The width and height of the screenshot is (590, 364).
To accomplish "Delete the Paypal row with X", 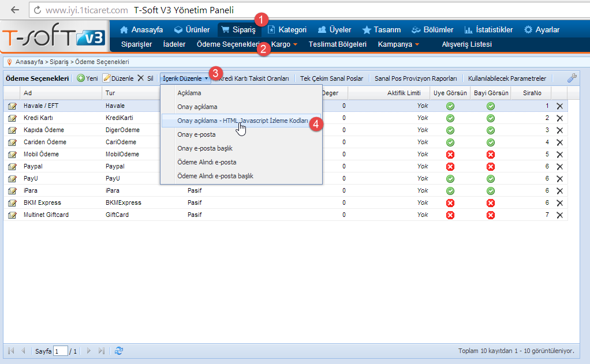I will coord(559,167).
